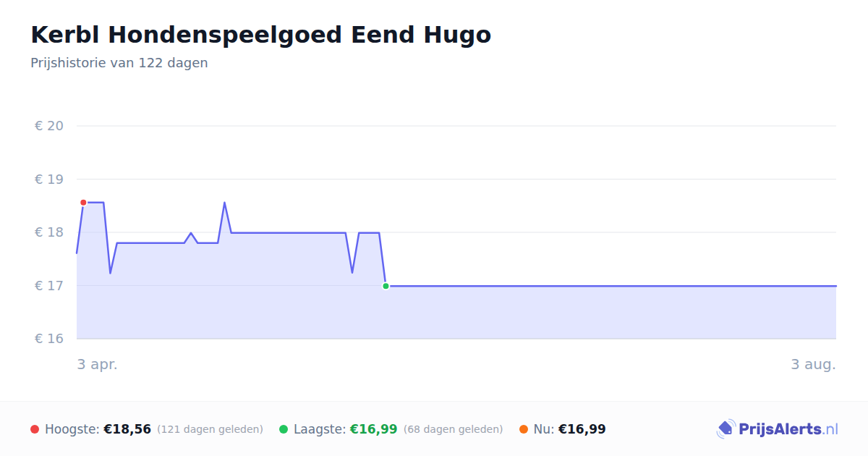Select the green lowest-price marker on chart
The height and width of the screenshot is (456, 868).
[x=386, y=286]
